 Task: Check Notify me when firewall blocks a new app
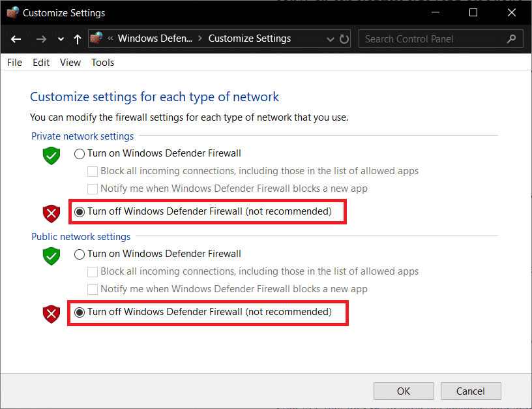(x=91, y=189)
